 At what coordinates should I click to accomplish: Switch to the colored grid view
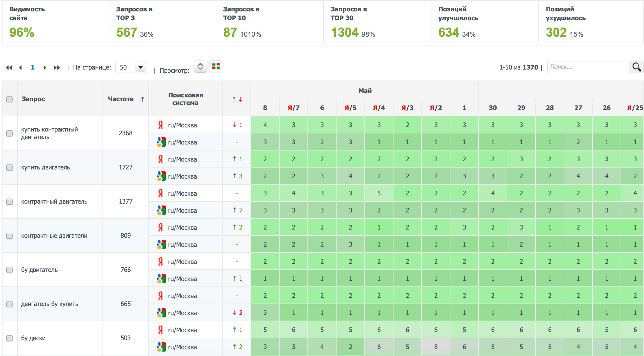[x=216, y=66]
